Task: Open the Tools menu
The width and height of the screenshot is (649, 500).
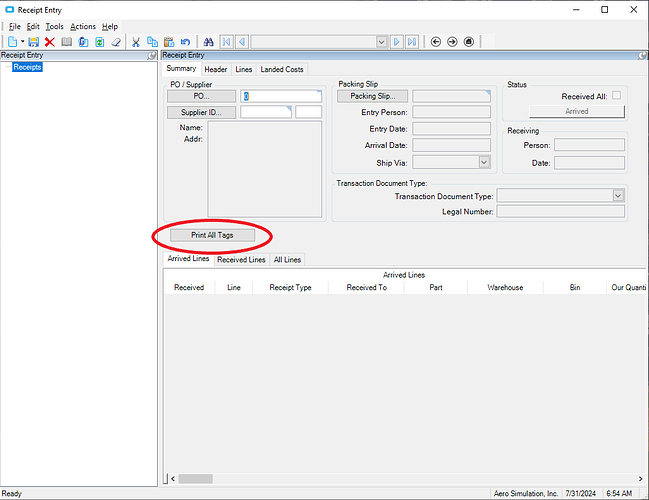Action: [x=54, y=26]
